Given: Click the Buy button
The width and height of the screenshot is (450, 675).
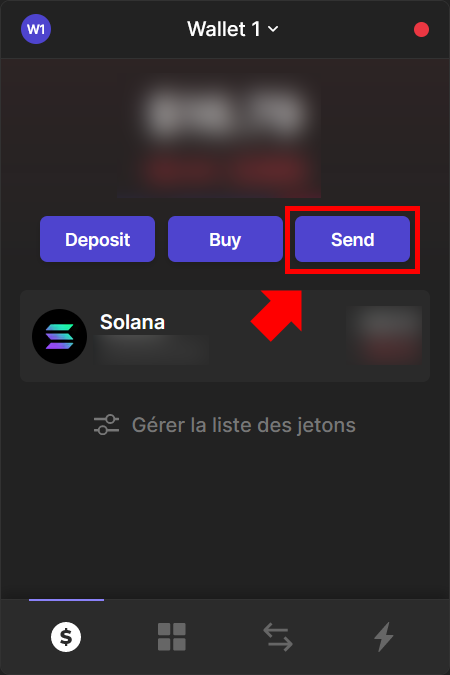Looking at the screenshot, I should tap(225, 239).
